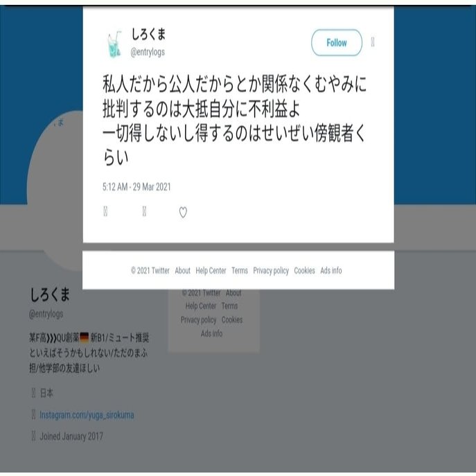Image resolution: width=476 pixels, height=476 pixels.
Task: Open Privacy policy in the white tweet footer
Action: point(271,270)
